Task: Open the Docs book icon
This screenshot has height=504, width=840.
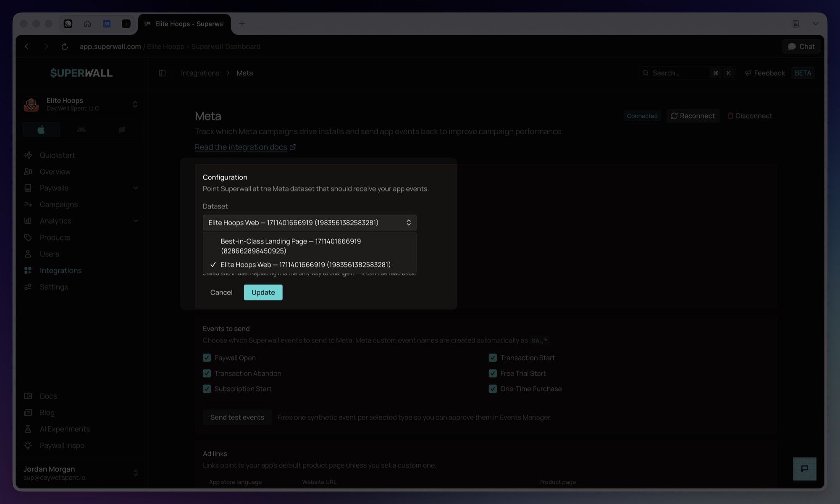Action: pos(28,396)
